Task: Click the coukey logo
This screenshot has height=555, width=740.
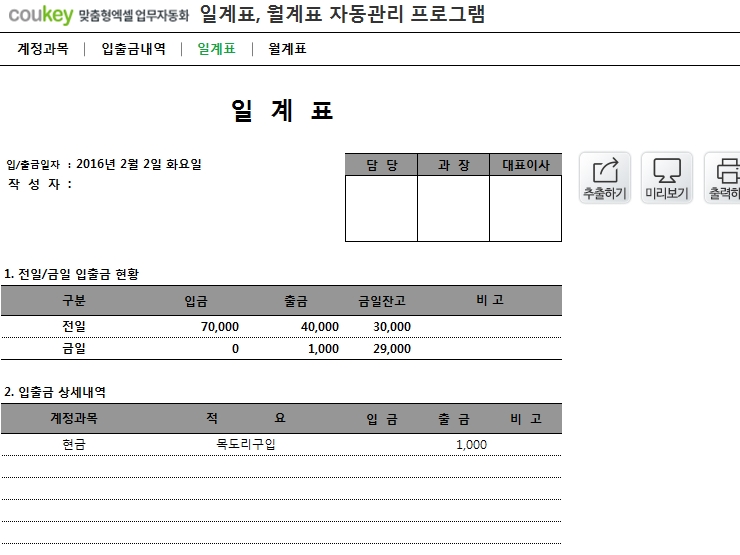Action: pos(41,15)
